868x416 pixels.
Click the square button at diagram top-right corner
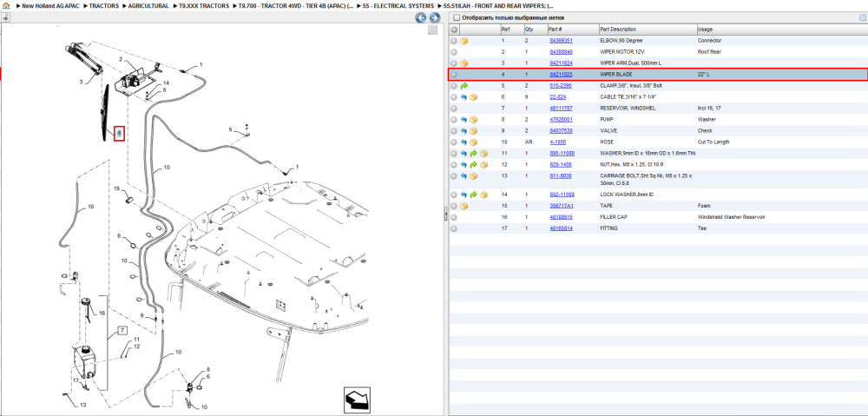pos(433,30)
